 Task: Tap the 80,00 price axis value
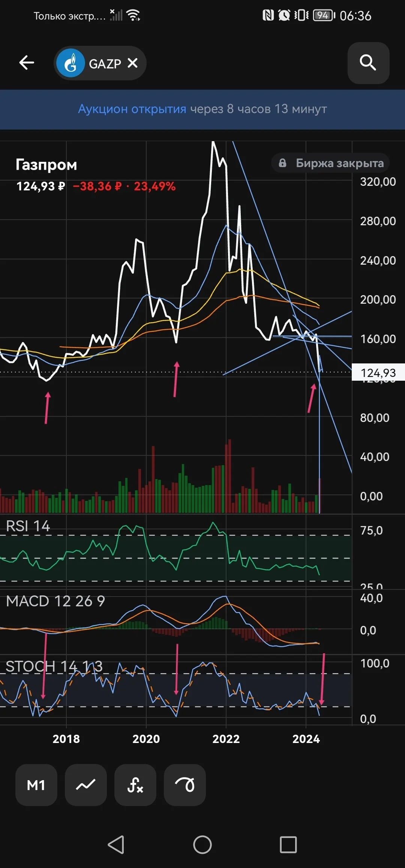[x=375, y=418]
